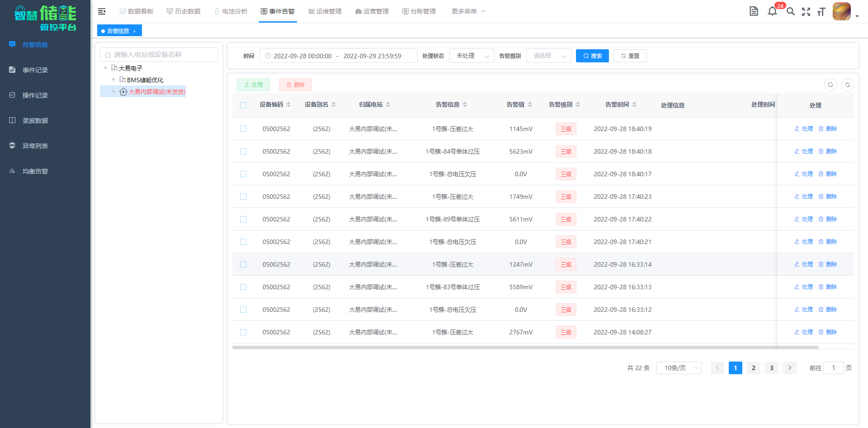This screenshot has width=868, height=428.
Task: Expand the BMS储能优化 tree node
Action: pos(113,80)
